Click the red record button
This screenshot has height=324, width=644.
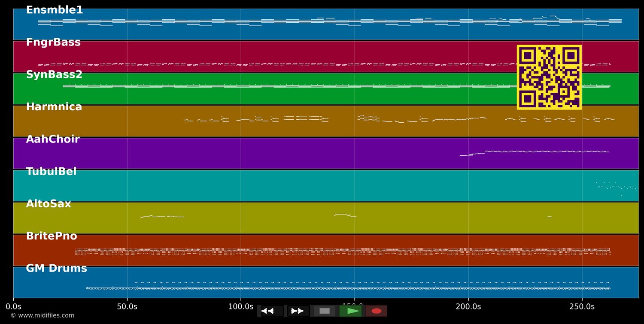click(x=377, y=311)
